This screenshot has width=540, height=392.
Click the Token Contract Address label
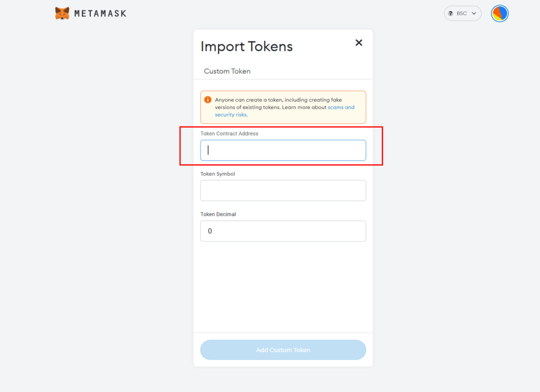coord(229,133)
